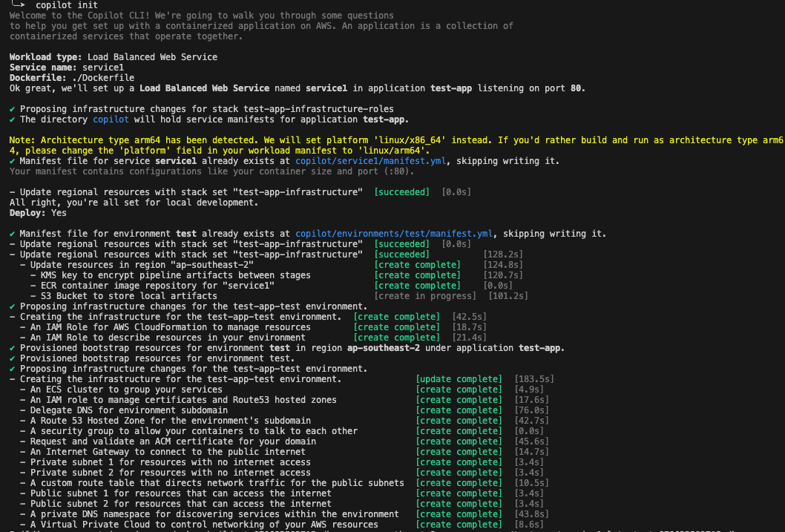
Task: Click the KMS key pipeline artifacts entry
Action: coord(171,275)
